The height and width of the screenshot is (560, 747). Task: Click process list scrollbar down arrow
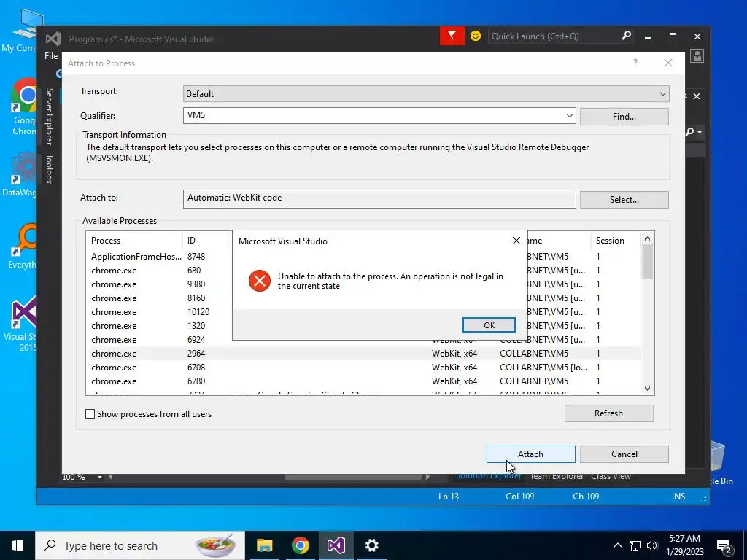tap(647, 389)
